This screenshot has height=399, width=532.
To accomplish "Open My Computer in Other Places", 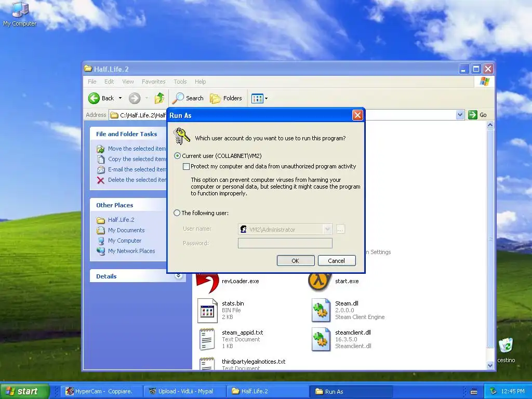I will [125, 241].
